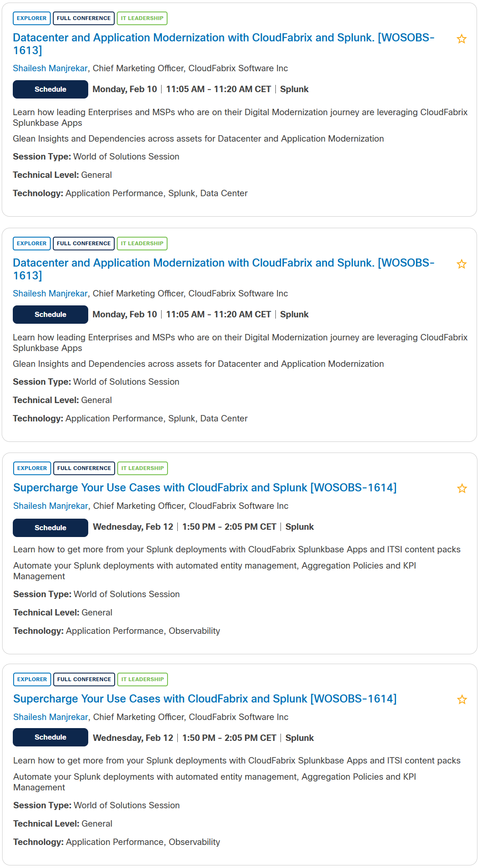Open Shailesh Manjrekar's profile in the topmost card
480x868 pixels.
pos(50,68)
